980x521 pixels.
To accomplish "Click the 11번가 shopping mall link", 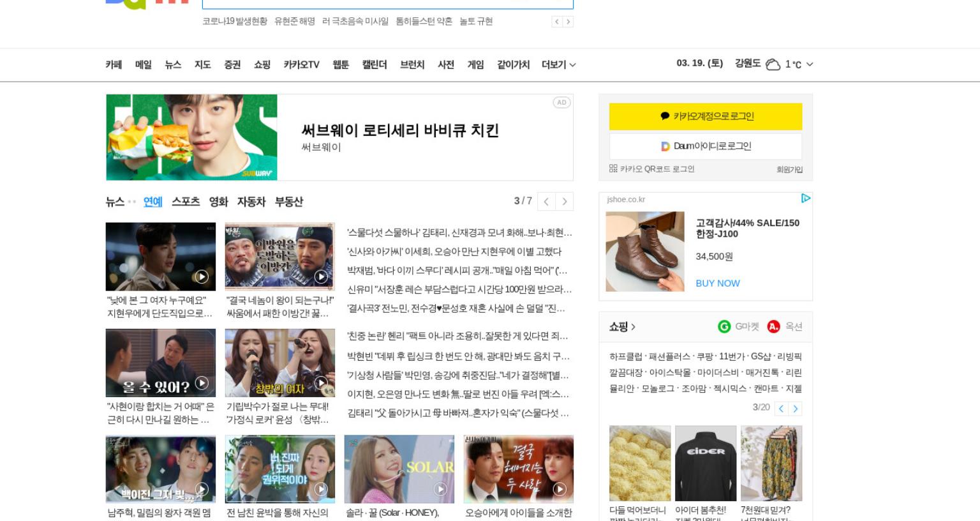I will 732,357.
